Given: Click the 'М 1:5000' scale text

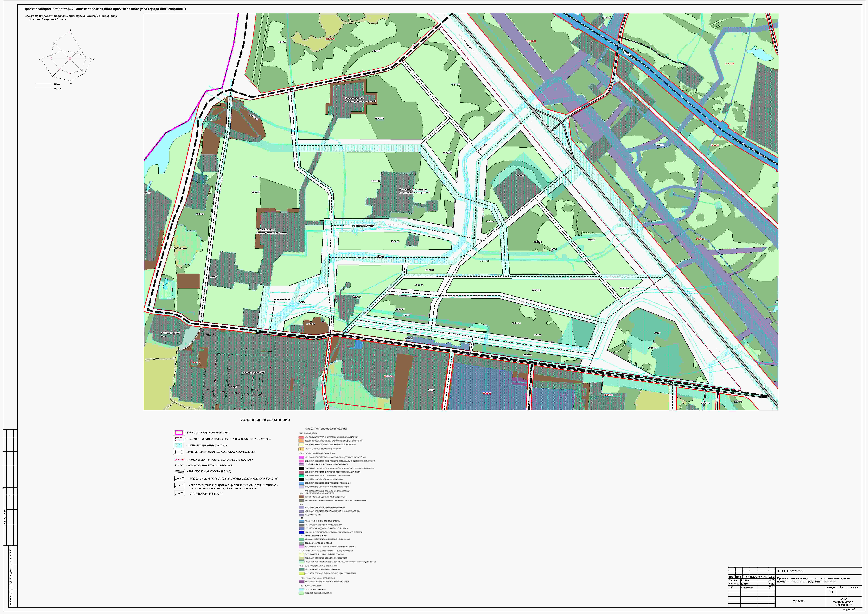Looking at the screenshot, I should click(x=798, y=601).
